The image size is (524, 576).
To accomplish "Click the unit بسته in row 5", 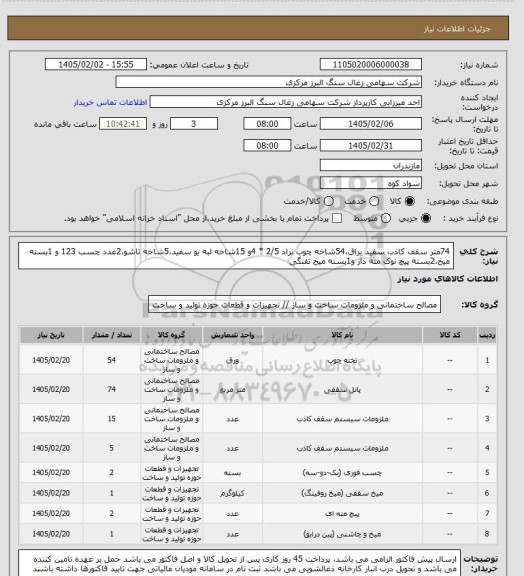I will click(232, 473).
